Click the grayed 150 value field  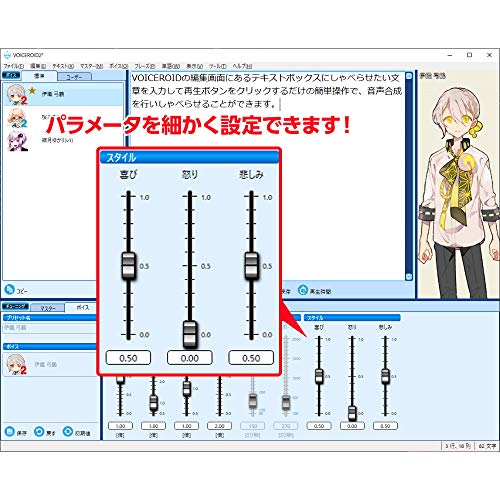tap(253, 426)
